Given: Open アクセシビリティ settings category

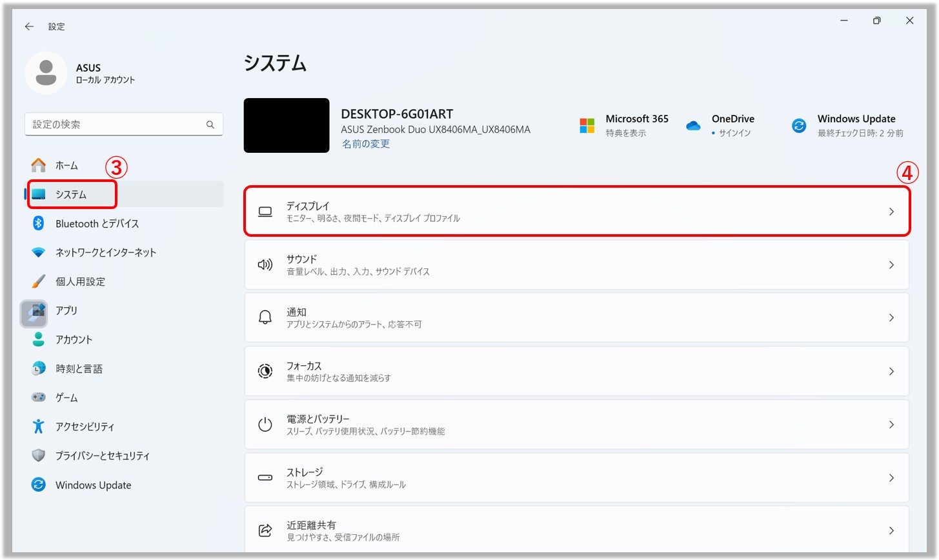Looking at the screenshot, I should (125, 426).
